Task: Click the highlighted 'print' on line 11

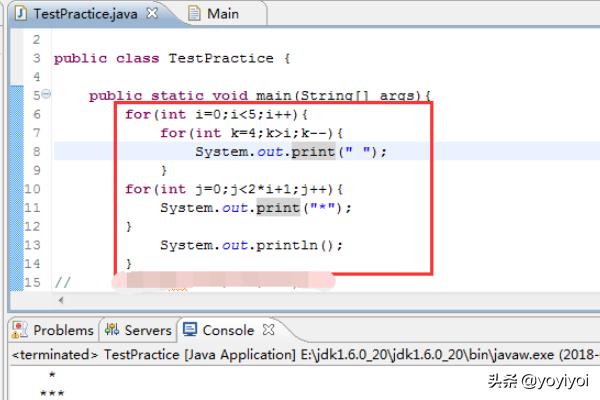Action: pos(278,207)
